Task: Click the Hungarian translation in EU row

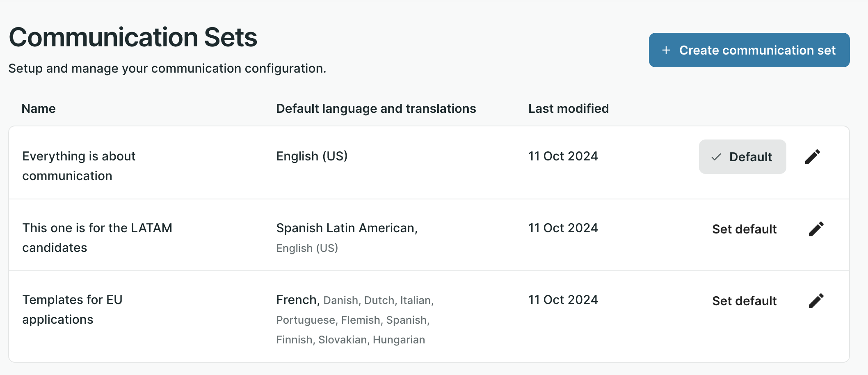Action: (x=399, y=340)
